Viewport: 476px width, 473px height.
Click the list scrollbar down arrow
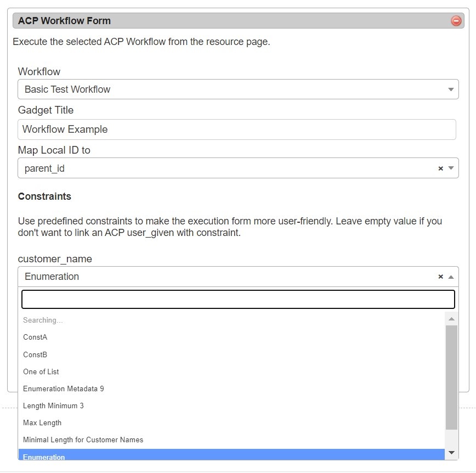451,453
